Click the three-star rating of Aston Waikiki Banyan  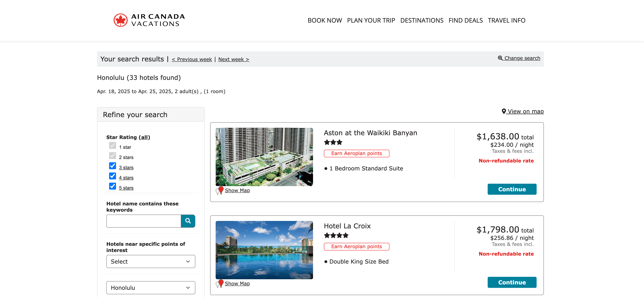coord(333,142)
